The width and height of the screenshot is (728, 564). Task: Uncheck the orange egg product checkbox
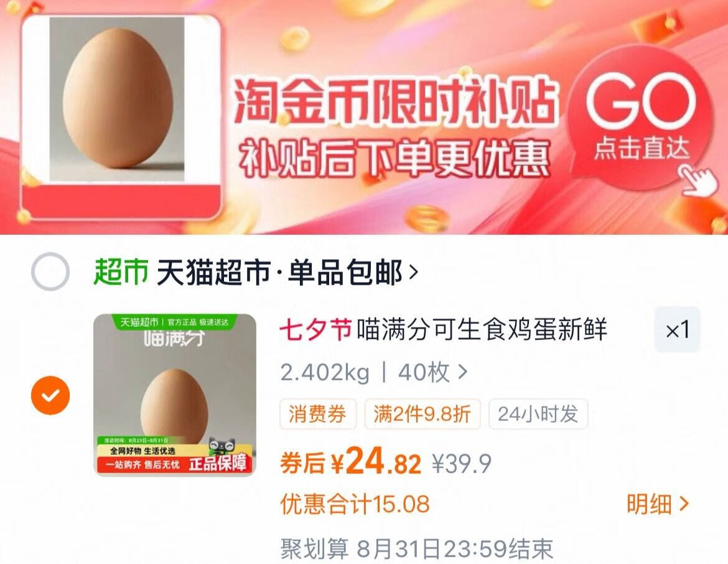point(50,395)
